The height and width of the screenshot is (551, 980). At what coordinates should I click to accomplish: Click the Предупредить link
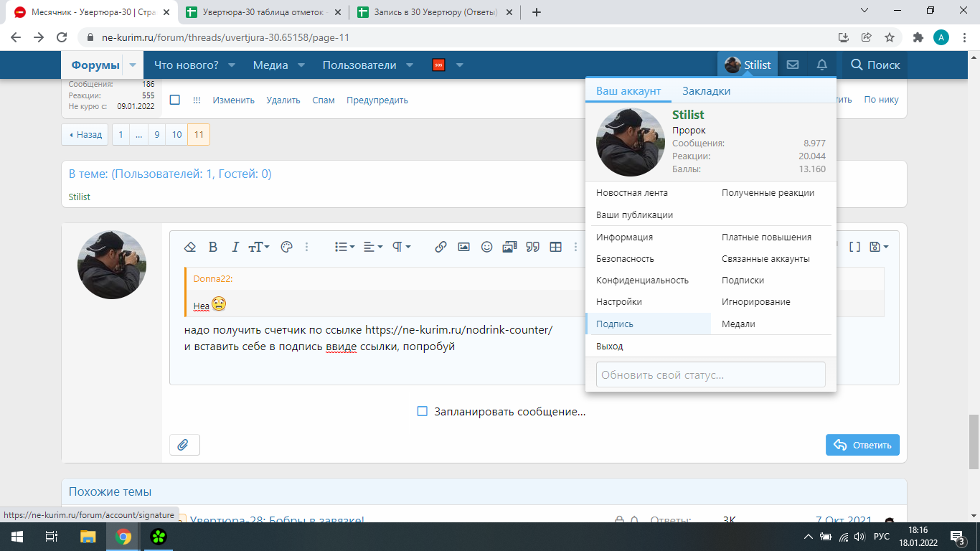(377, 100)
